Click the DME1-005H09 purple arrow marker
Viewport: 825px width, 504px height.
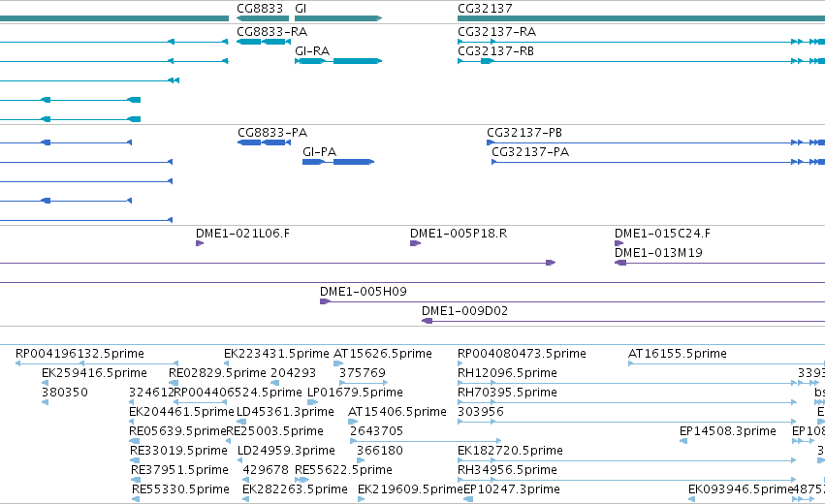(x=325, y=301)
